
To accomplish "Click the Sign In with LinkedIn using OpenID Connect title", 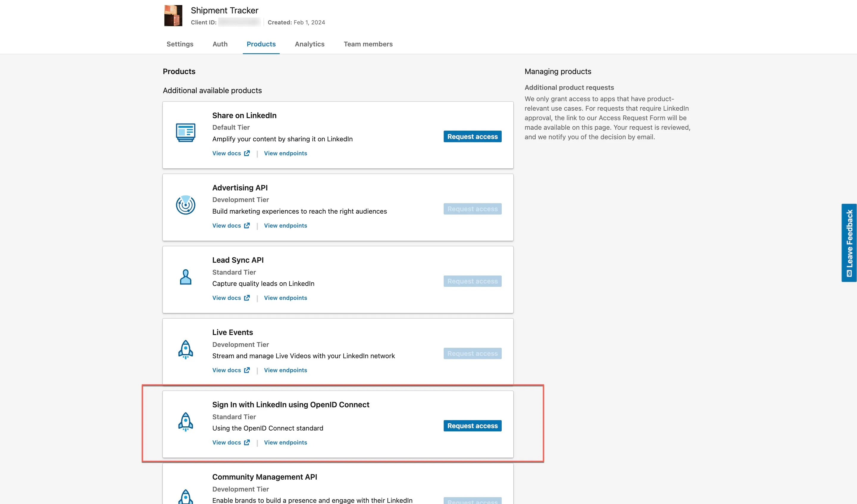I will [291, 405].
